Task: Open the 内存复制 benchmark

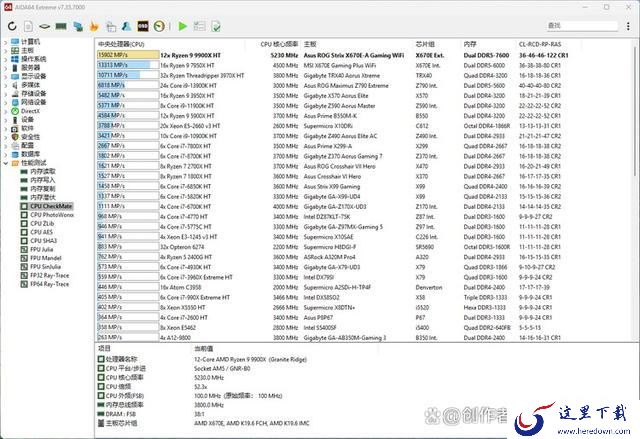Action: (43, 189)
